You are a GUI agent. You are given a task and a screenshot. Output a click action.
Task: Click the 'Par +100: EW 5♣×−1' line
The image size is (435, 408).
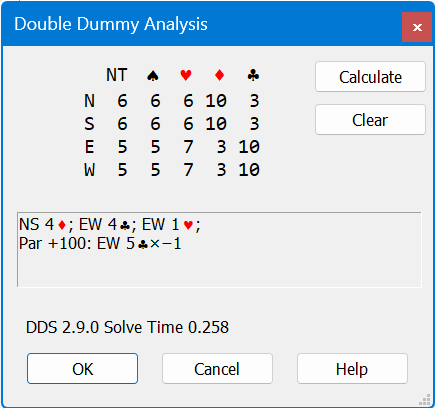(x=100, y=244)
